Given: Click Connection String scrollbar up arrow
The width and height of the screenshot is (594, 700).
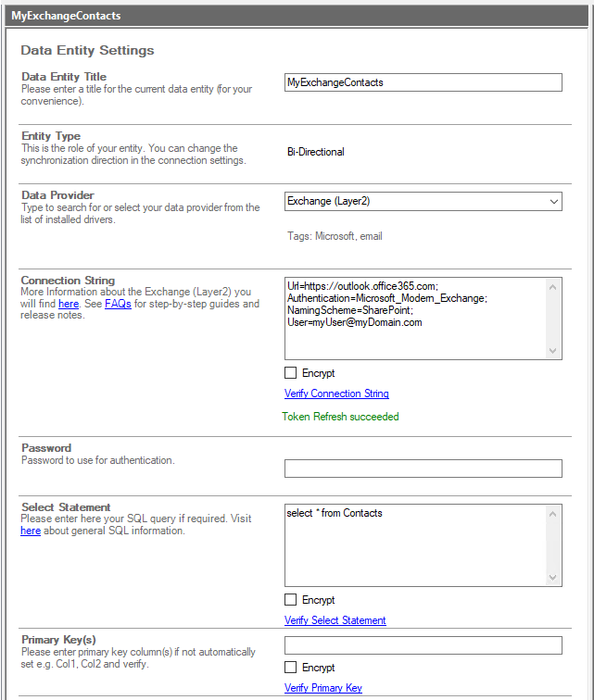Looking at the screenshot, I should [553, 287].
